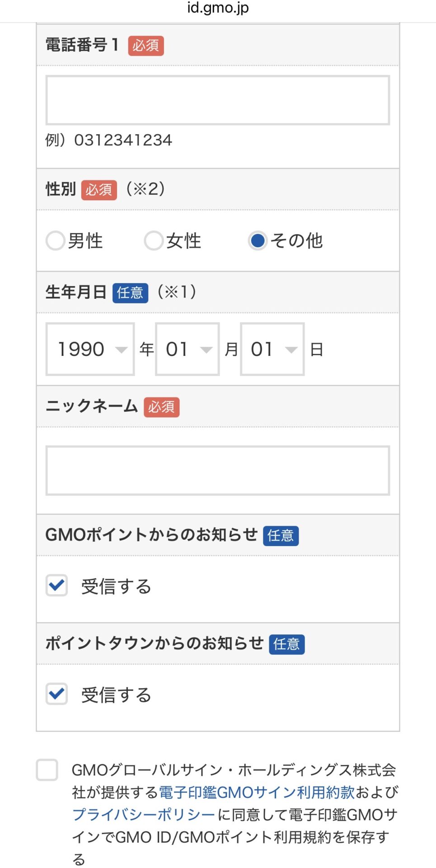Open the birth month dropdown
This screenshot has height=868, width=436.
pyautogui.click(x=187, y=349)
